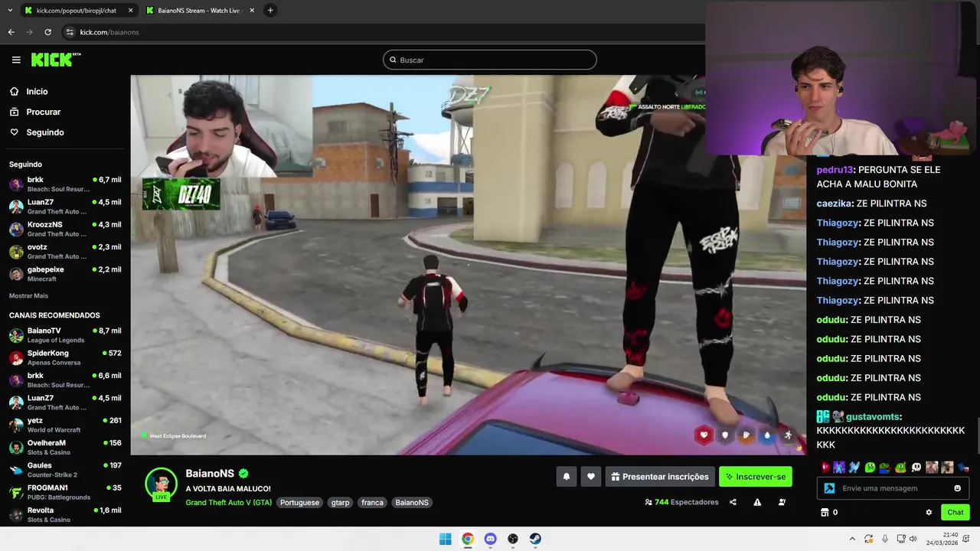Select the BaianoNS tag
Screen dimensions: 980x551
click(x=412, y=503)
